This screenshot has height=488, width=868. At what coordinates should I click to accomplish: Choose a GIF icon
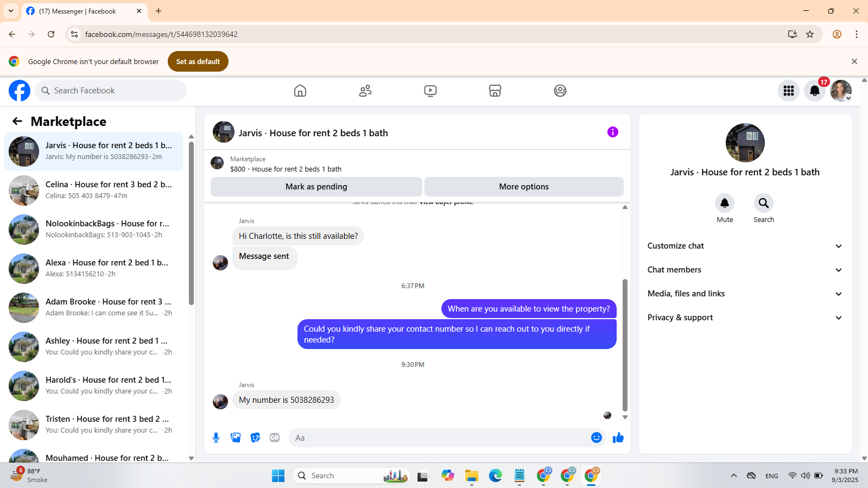coord(275,438)
